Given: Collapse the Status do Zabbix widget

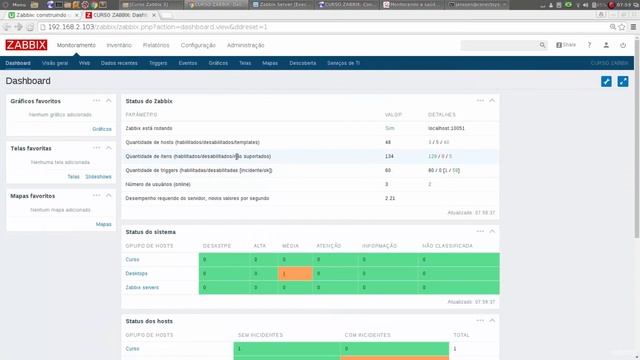Looking at the screenshot, I should point(492,100).
